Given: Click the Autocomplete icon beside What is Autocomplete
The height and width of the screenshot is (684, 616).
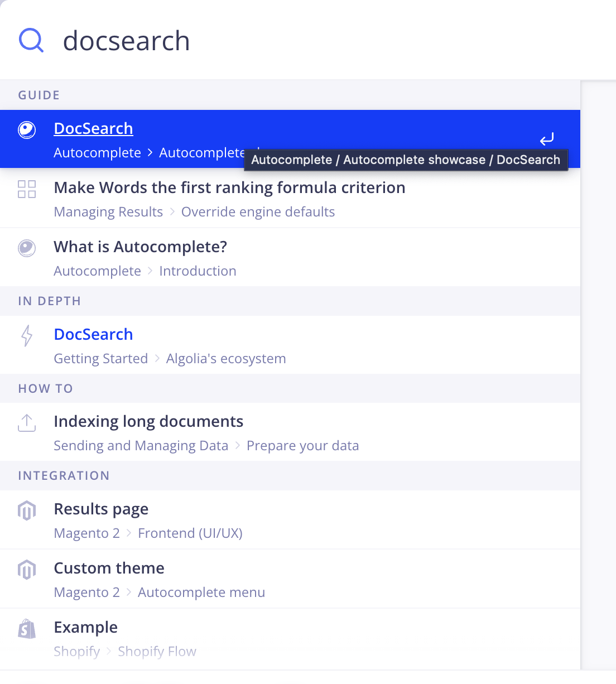Looking at the screenshot, I should 26,248.
